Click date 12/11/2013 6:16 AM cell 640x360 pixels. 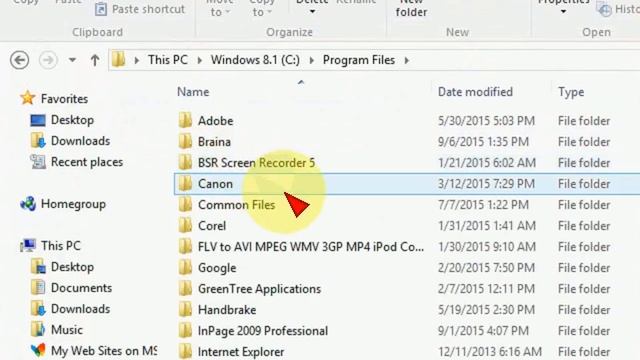coord(490,352)
